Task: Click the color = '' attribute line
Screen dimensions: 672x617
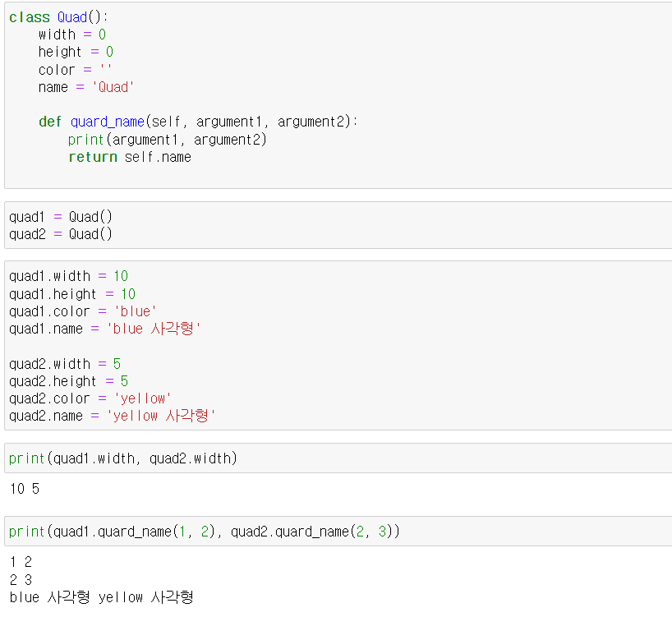Action: (75, 69)
